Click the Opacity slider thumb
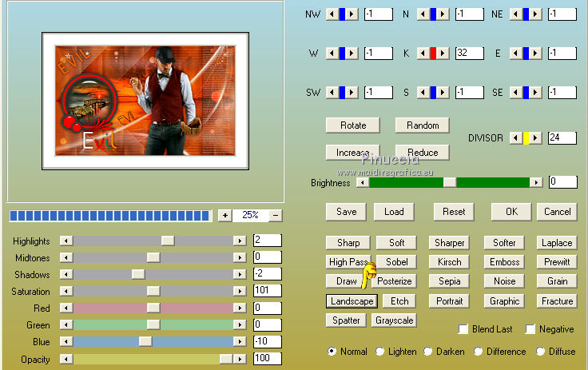588x370 pixels. (x=226, y=359)
